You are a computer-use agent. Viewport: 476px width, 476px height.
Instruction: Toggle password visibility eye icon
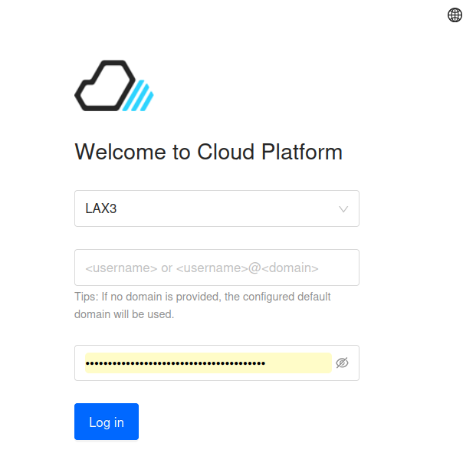342,363
